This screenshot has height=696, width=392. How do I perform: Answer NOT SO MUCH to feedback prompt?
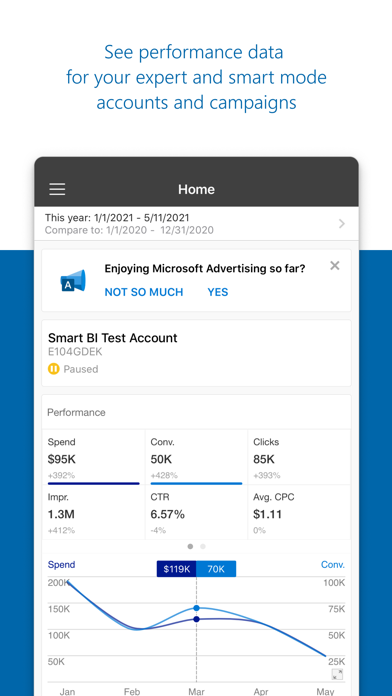[144, 292]
